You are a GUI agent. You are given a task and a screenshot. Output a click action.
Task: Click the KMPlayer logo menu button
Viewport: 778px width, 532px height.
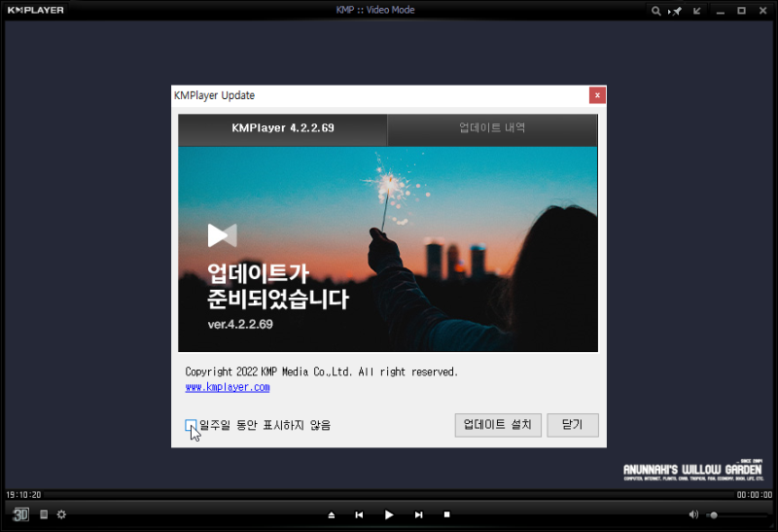[x=36, y=10]
